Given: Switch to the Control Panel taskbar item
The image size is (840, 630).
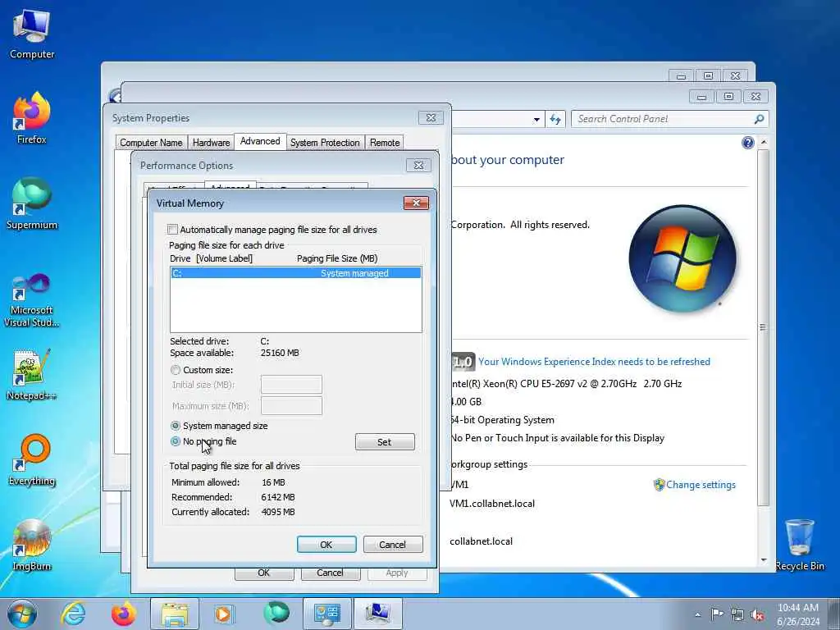Looking at the screenshot, I should pos(326,614).
